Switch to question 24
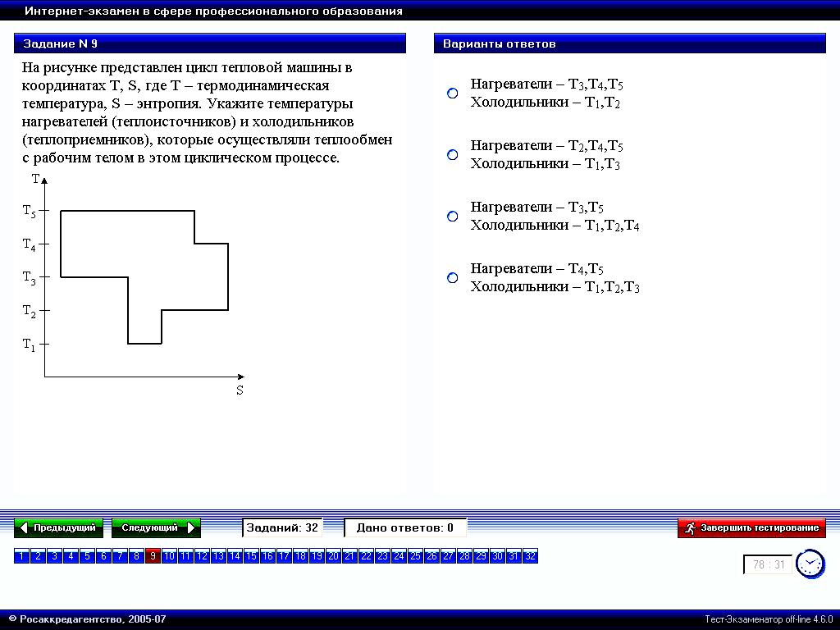Screen dimensions: 840x630 (399, 556)
